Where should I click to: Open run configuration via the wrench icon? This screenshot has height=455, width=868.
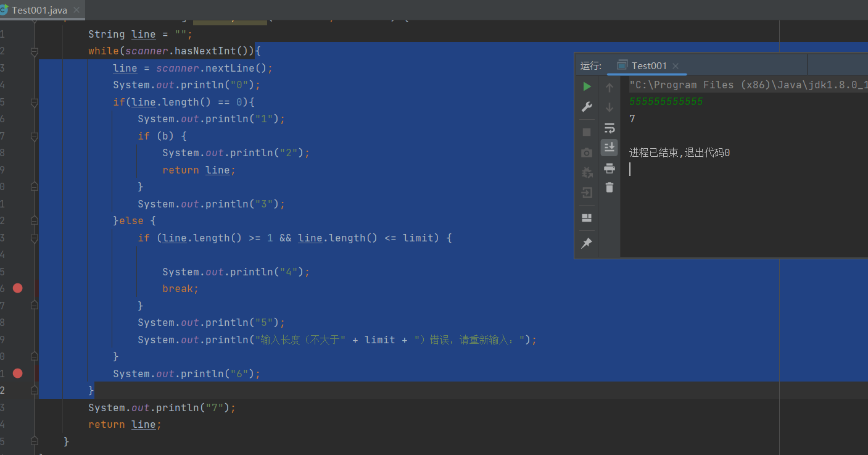pos(587,107)
